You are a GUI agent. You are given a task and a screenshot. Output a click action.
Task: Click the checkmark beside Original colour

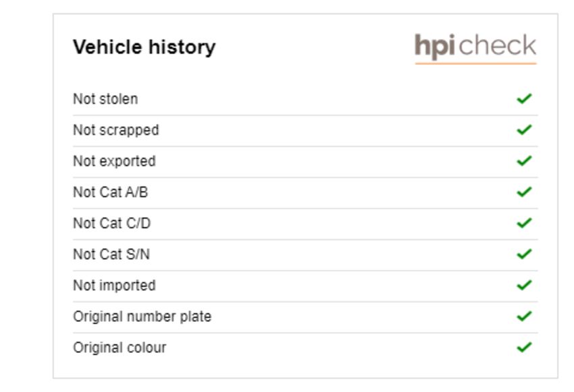524,347
